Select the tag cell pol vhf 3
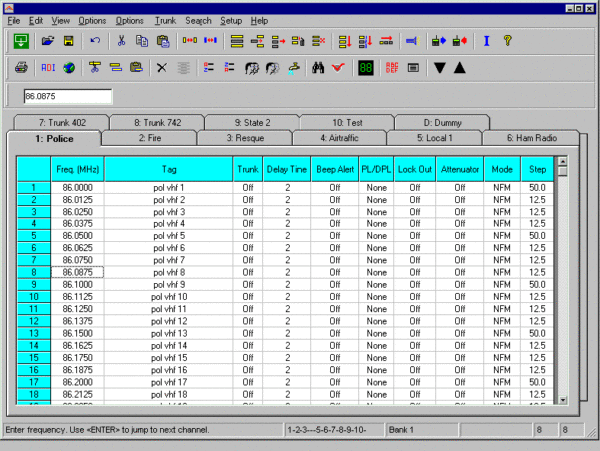Image resolution: width=600 pixels, height=451 pixels. [x=169, y=212]
